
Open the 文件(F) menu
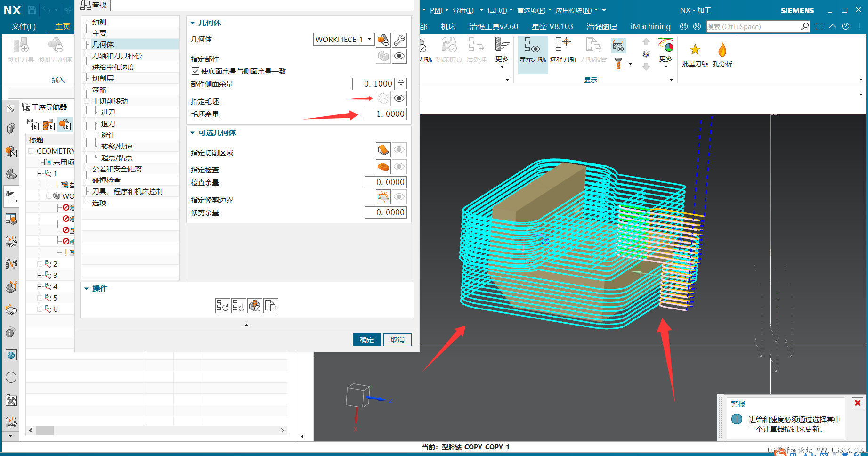(24, 26)
